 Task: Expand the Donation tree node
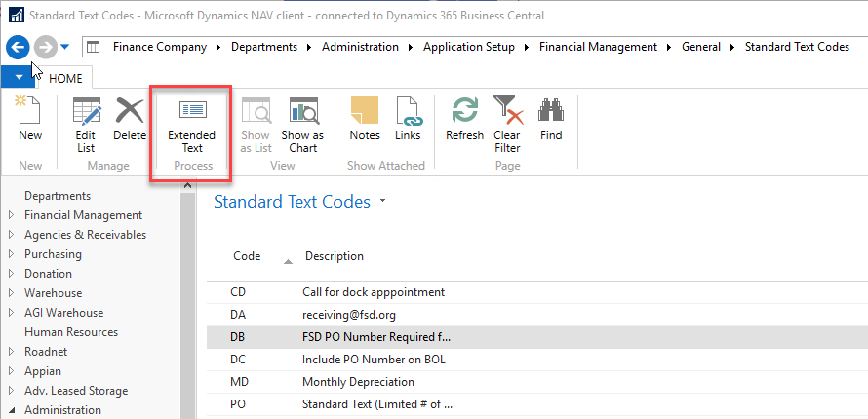12,274
